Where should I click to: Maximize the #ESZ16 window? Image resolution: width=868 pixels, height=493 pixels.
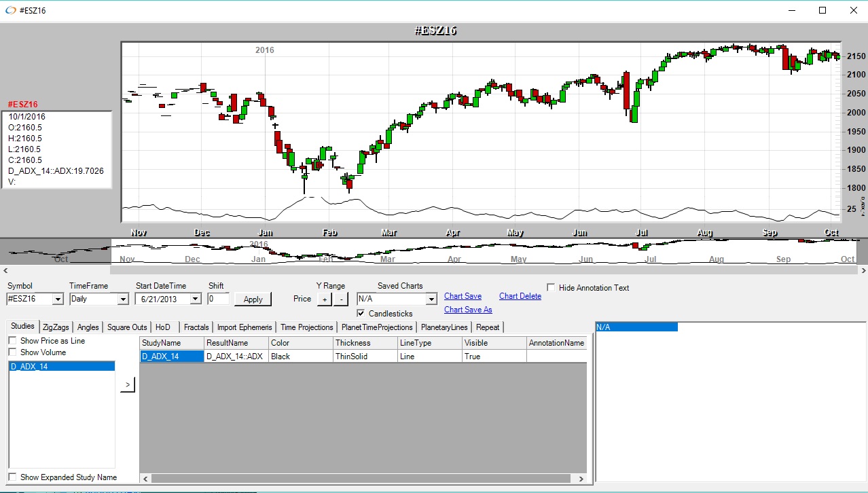[x=822, y=10]
